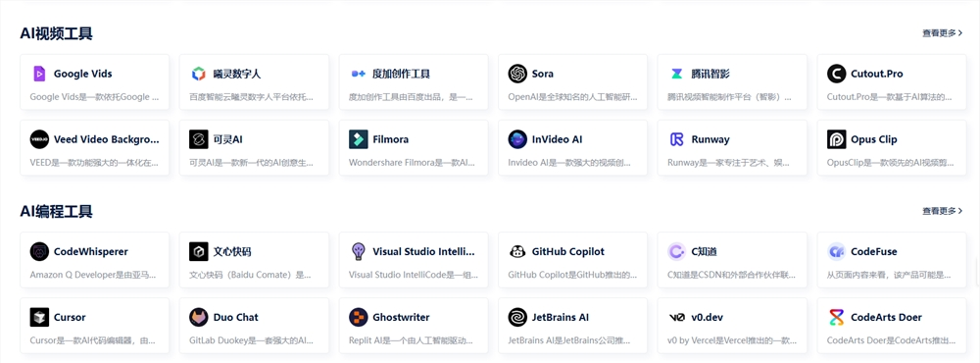Click description '从页面内容来看，该产品可能是...'
This screenshot has width=980, height=363.
tap(890, 276)
